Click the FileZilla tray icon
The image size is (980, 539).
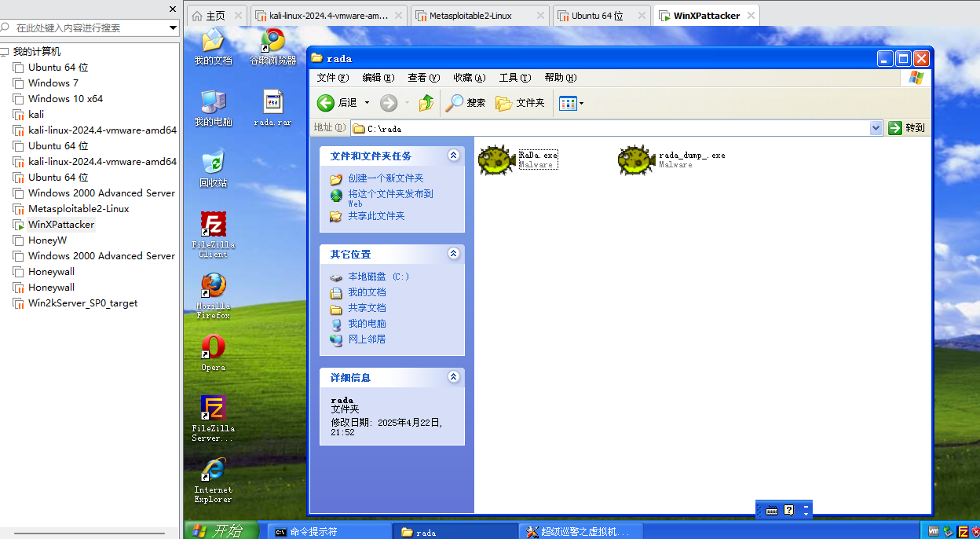pos(963,531)
